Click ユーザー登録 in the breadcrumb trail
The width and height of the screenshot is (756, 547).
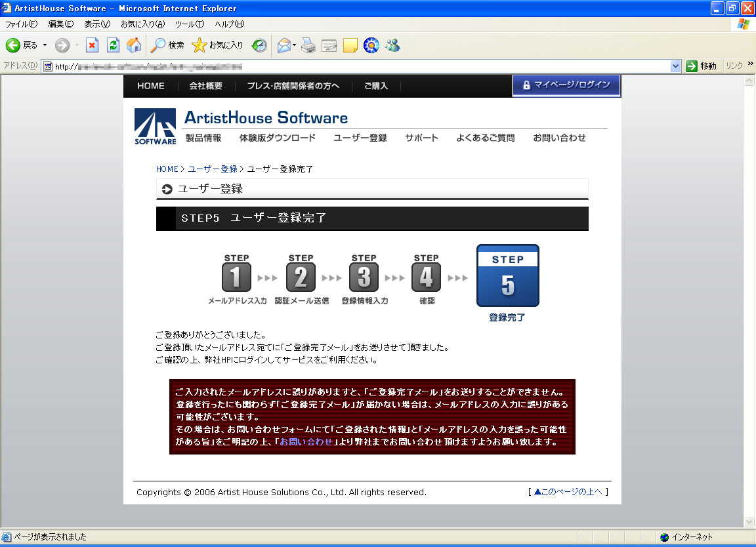(x=213, y=169)
